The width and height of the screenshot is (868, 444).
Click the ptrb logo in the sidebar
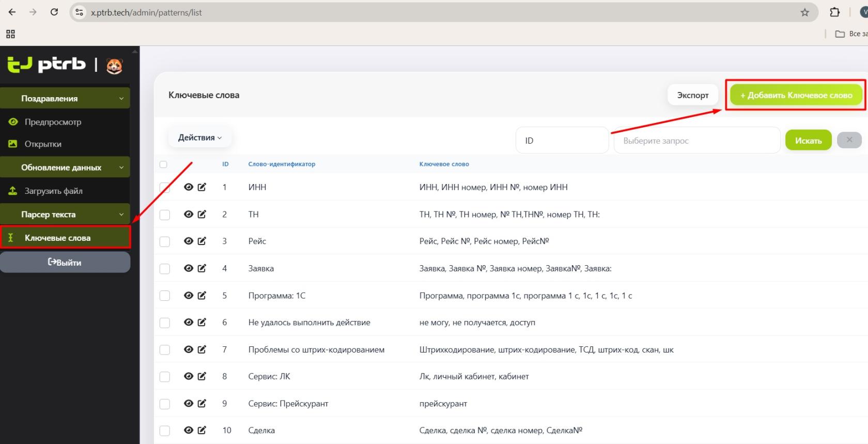(47, 65)
